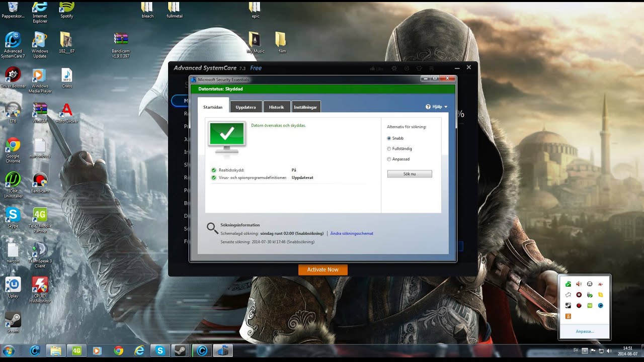Open the Historik tab
Viewport: 644px width, 362px height.
coord(276,107)
